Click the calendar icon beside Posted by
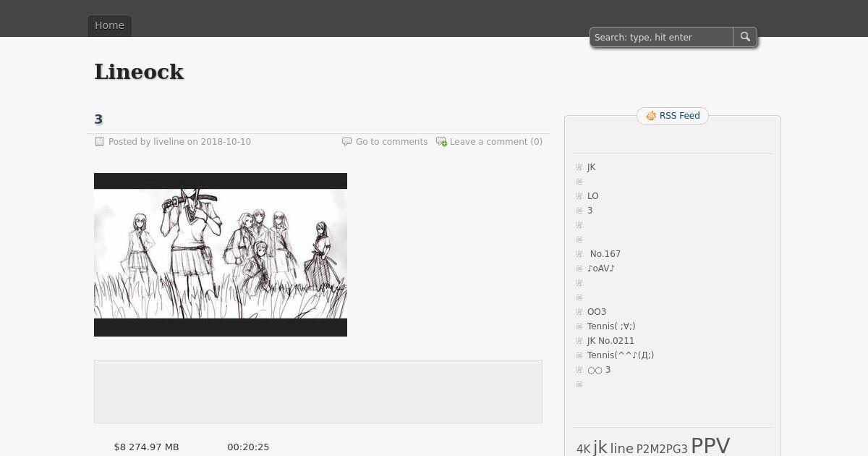The height and width of the screenshot is (456, 868). pyautogui.click(x=100, y=142)
